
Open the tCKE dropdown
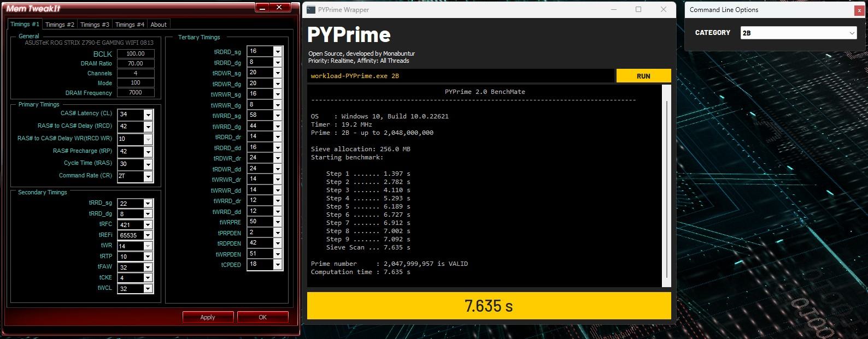148,278
